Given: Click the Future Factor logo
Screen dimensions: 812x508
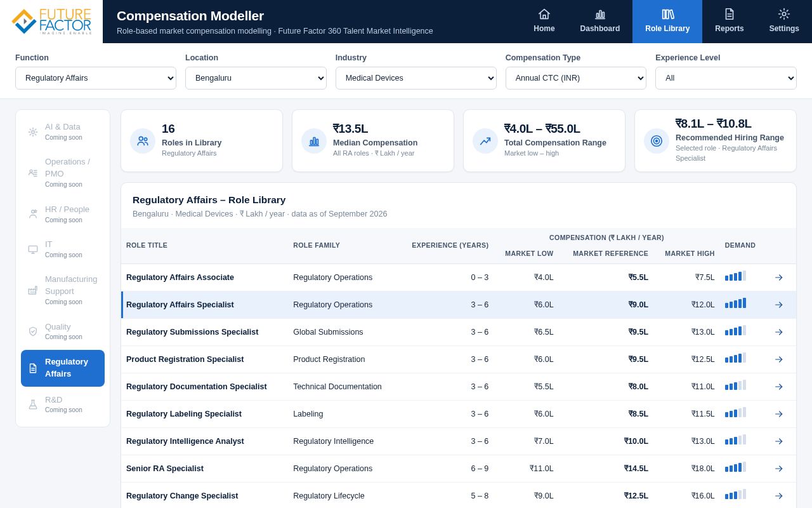Looking at the screenshot, I should [x=51, y=22].
